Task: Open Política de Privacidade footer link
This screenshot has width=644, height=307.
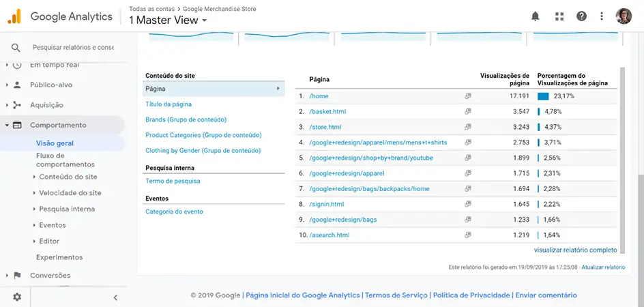Action: tap(471, 295)
